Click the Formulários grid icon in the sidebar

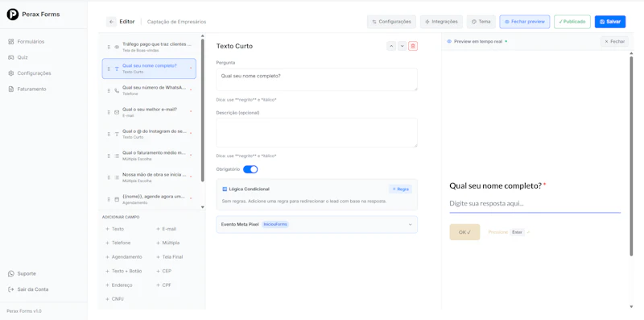pyautogui.click(x=11, y=42)
